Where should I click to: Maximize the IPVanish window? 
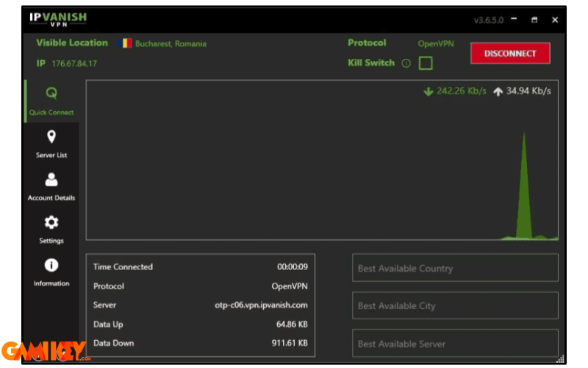[534, 20]
